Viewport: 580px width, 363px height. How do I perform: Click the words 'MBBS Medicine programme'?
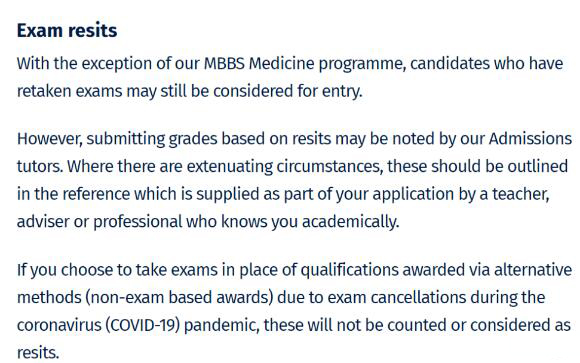pyautogui.click(x=305, y=64)
